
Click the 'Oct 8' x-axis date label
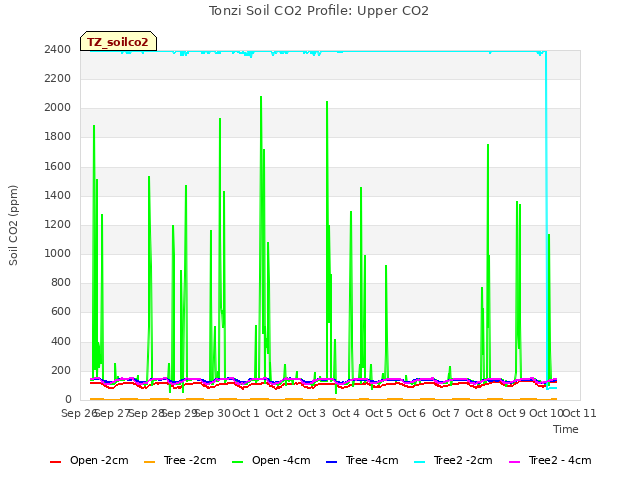[x=479, y=413]
